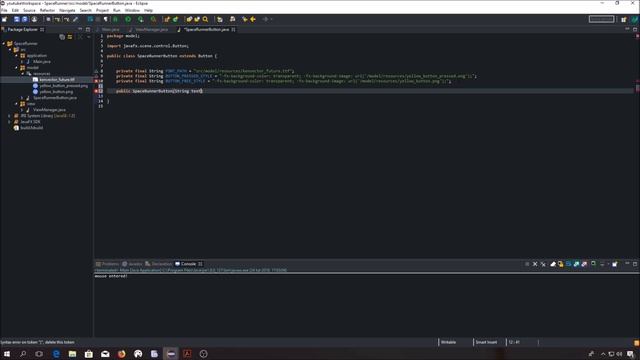Open the Source menu

coord(29,10)
